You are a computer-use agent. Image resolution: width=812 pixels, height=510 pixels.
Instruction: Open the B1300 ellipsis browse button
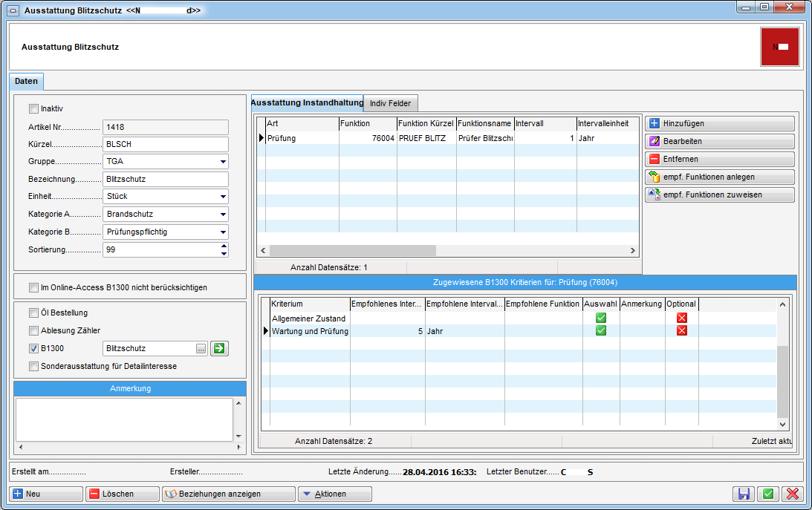pyautogui.click(x=201, y=348)
